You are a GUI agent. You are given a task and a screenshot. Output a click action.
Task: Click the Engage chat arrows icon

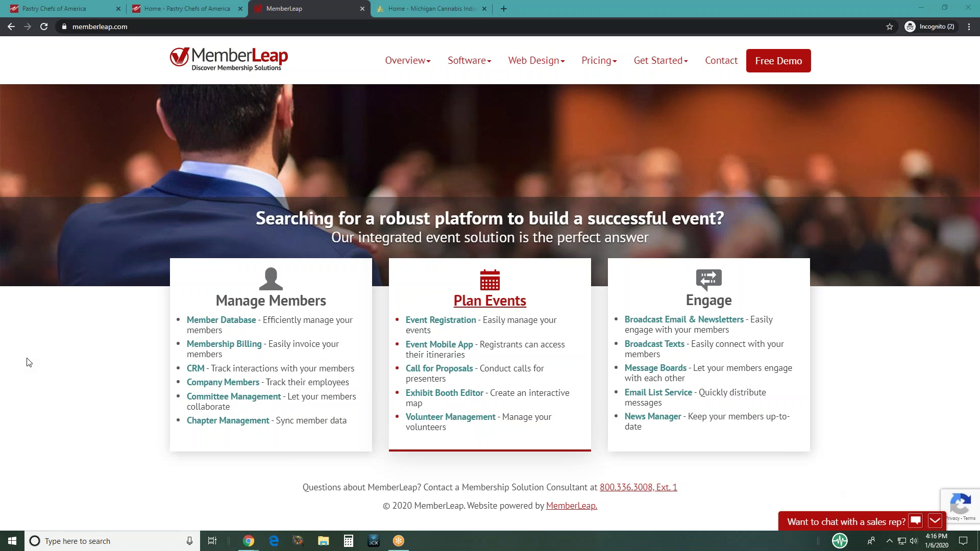point(708,279)
